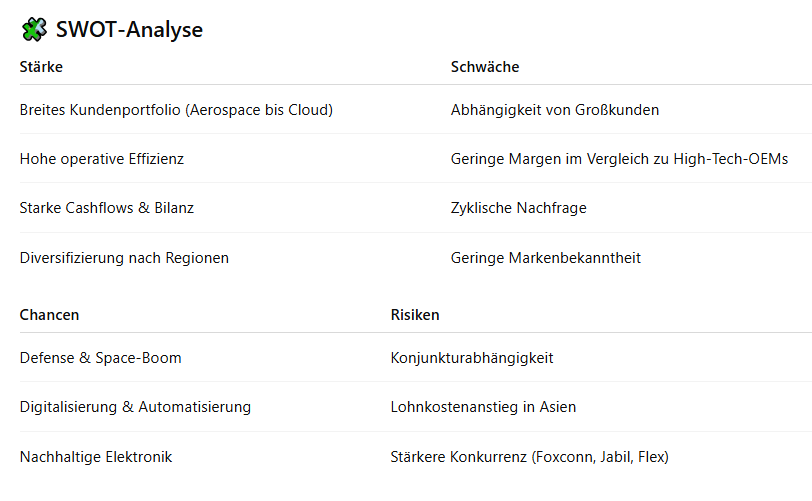The image size is (812, 501).
Task: Click the Schwäche column header
Action: (485, 67)
